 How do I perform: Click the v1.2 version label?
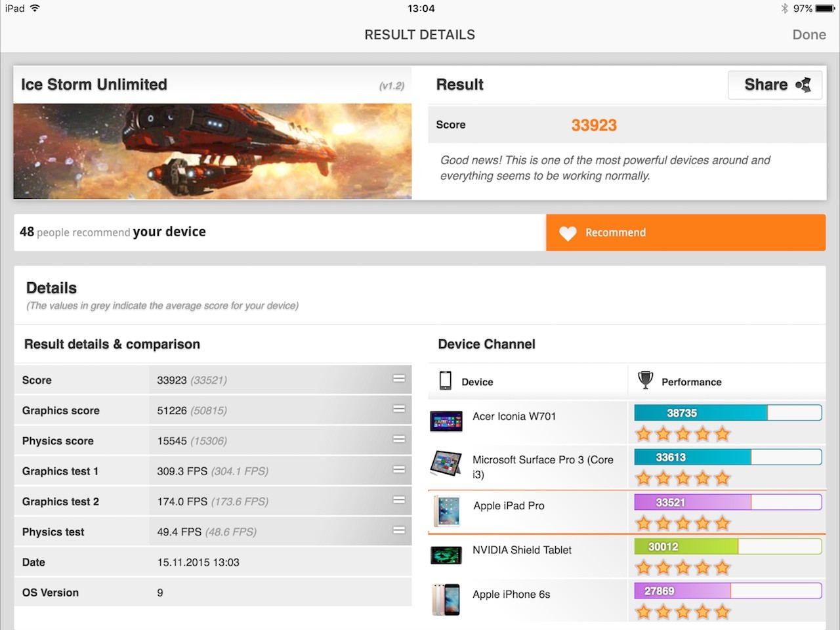pyautogui.click(x=392, y=86)
